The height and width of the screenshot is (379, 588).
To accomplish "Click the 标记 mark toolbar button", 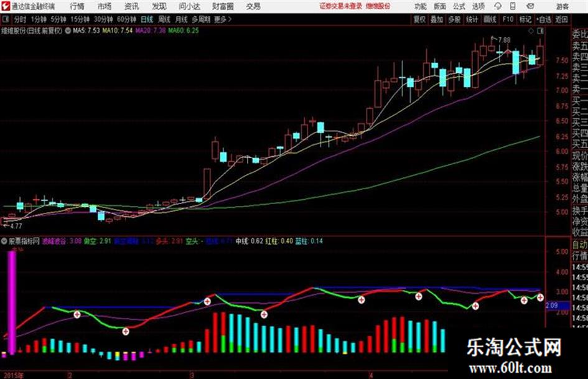I will point(525,19).
